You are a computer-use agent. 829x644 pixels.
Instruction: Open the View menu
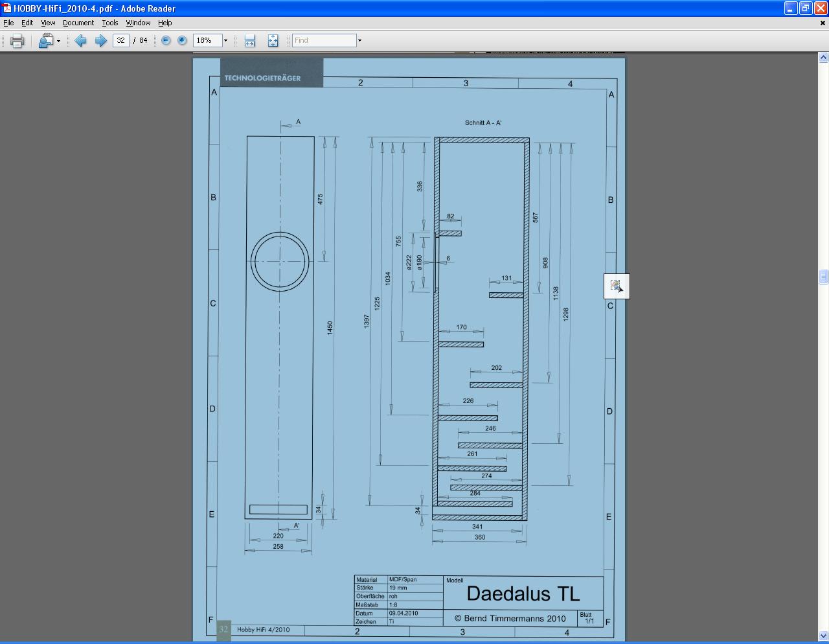pyautogui.click(x=49, y=23)
